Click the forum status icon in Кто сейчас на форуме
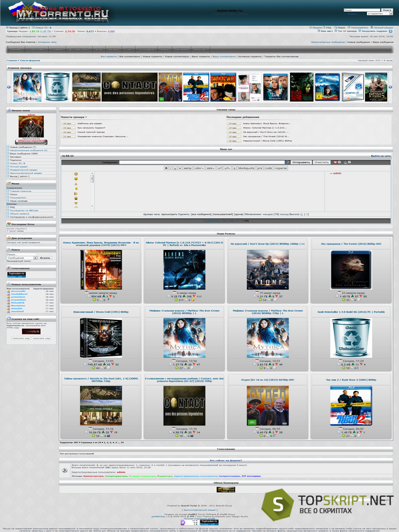The image size is (399, 532). [x=65, y=470]
